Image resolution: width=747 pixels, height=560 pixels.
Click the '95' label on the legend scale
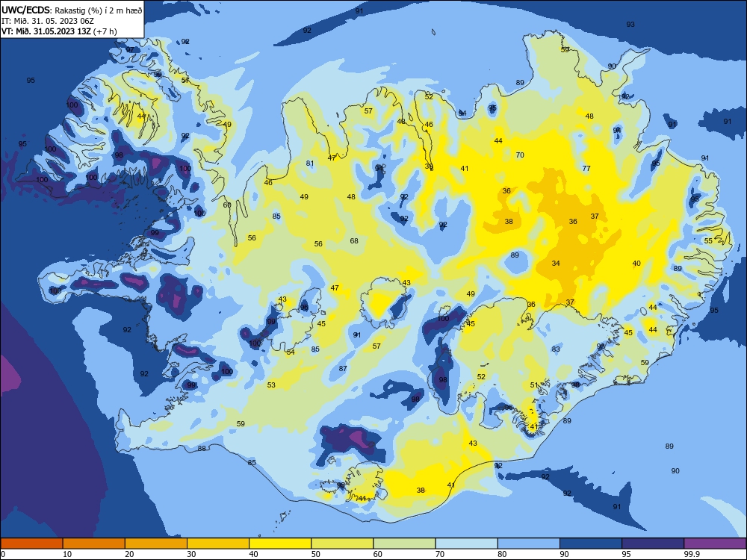tap(626, 554)
